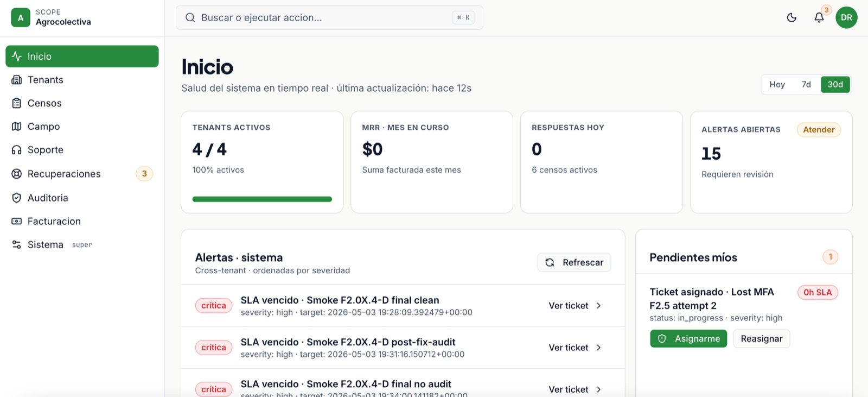Screen dimensions: 868x397
Task: Click the refresh arrows icon in Refrescar
Action: coord(550,262)
